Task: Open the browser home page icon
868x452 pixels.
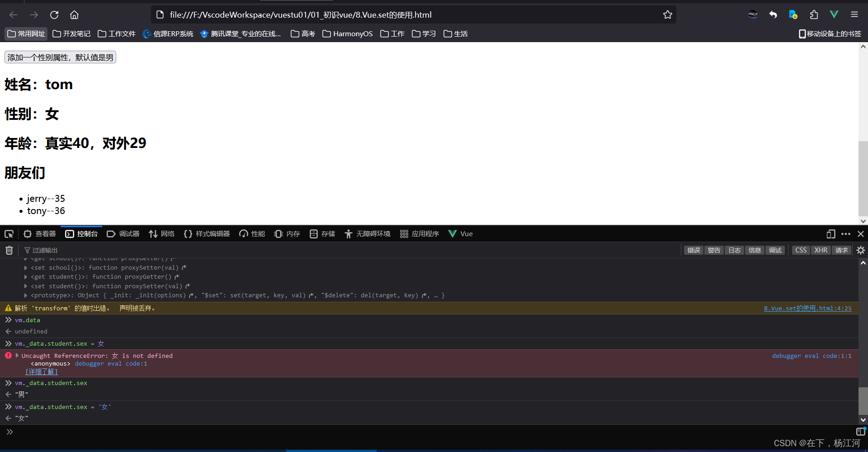Action: point(74,15)
